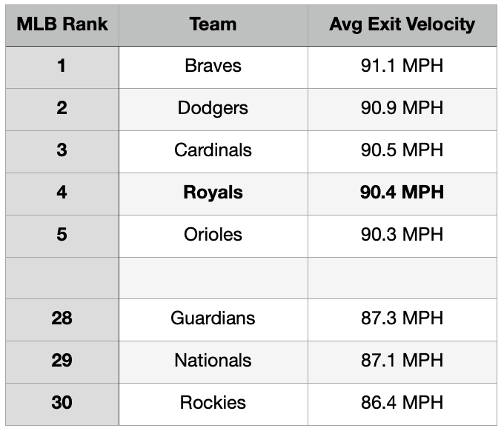Select the 87.3 MPH value
Screen dimensions: 504x431
click(x=402, y=318)
